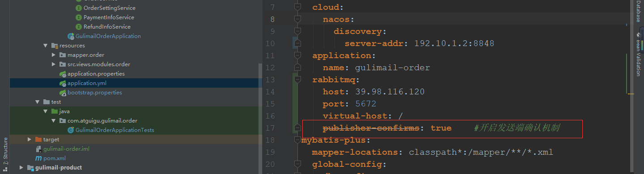Fold the cloud block at line 7
The width and height of the screenshot is (644, 174).
pyautogui.click(x=297, y=7)
